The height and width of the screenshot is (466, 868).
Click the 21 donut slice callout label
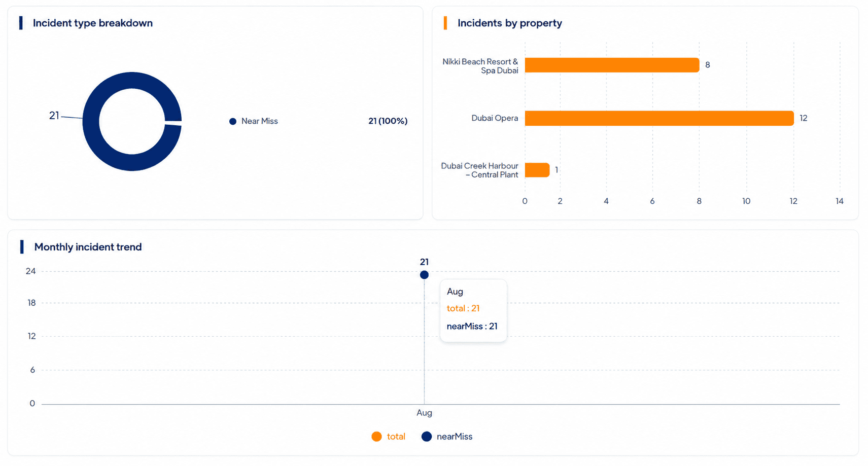point(54,116)
